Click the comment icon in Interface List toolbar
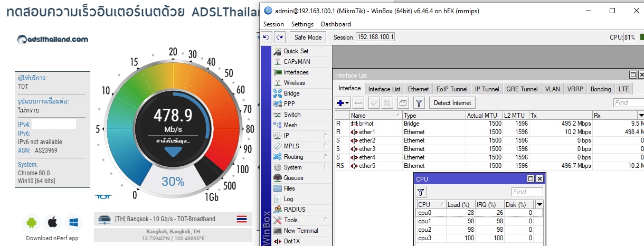 pos(402,103)
